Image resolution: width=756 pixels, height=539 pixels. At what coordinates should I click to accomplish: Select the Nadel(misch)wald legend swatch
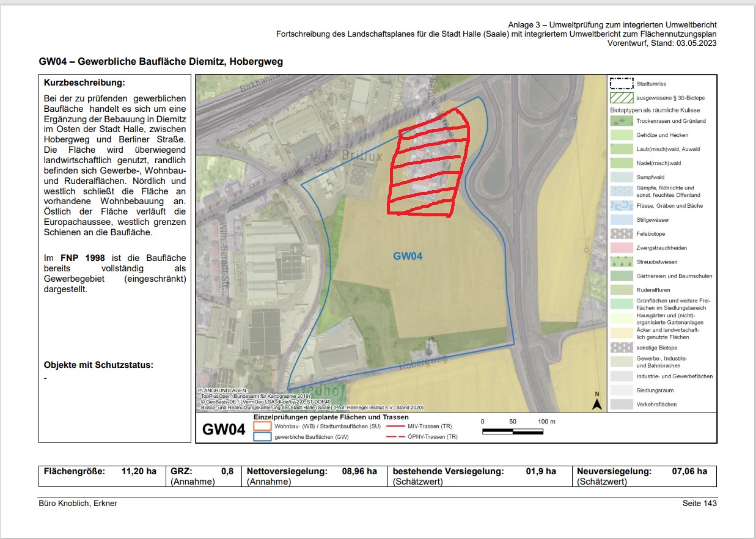(620, 163)
